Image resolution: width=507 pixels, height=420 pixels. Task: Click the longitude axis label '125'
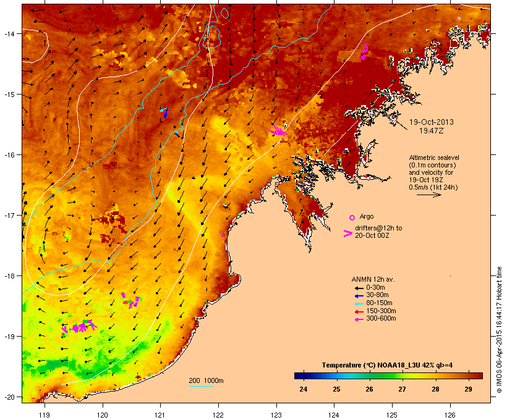pos(392,415)
